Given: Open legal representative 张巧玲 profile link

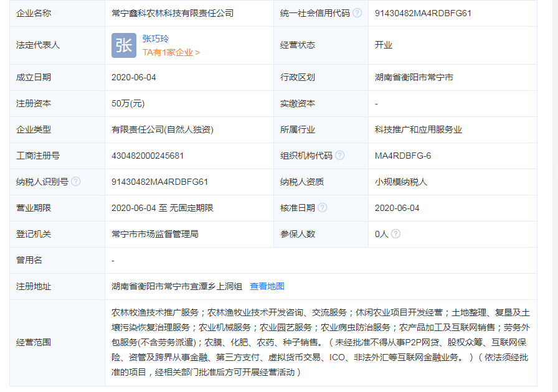Looking at the screenshot, I should pyautogui.click(x=156, y=39).
